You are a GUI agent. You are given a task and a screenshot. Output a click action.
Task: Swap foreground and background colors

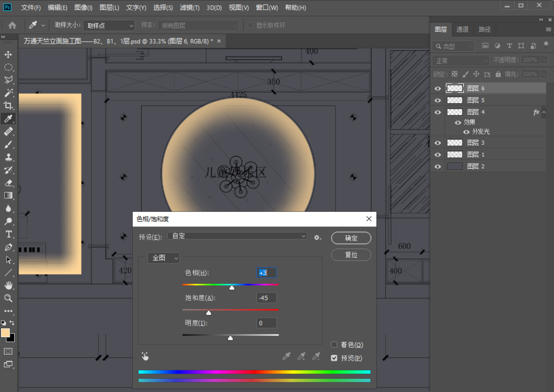[x=12, y=323]
